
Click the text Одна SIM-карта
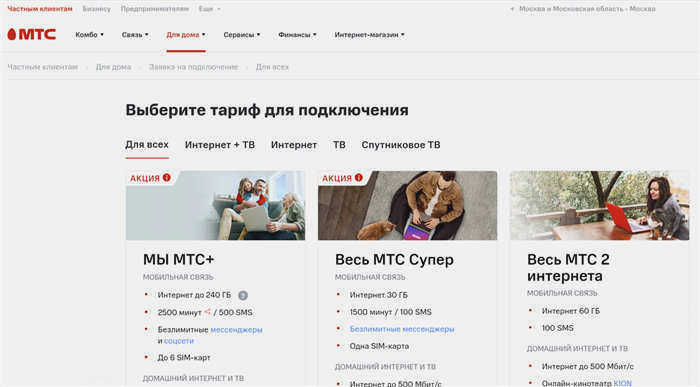(379, 346)
